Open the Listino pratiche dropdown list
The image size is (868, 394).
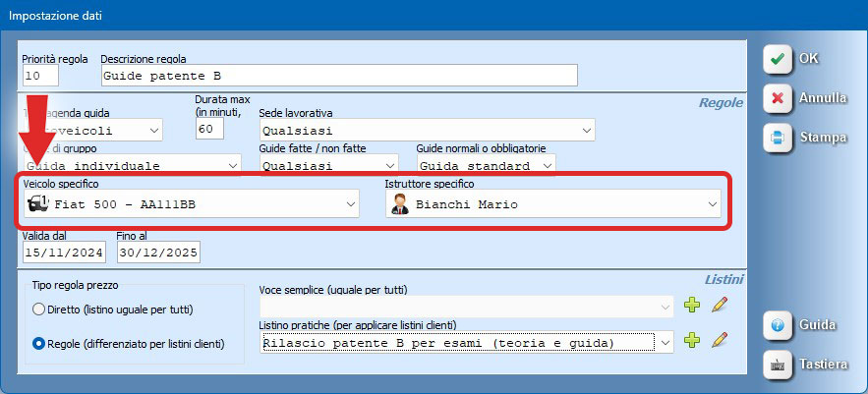coord(665,342)
